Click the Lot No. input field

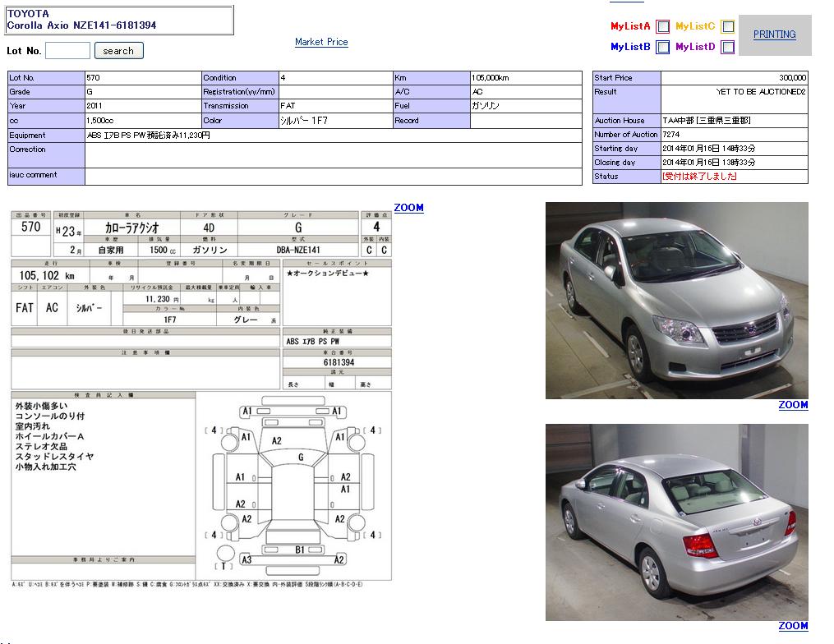click(x=67, y=51)
